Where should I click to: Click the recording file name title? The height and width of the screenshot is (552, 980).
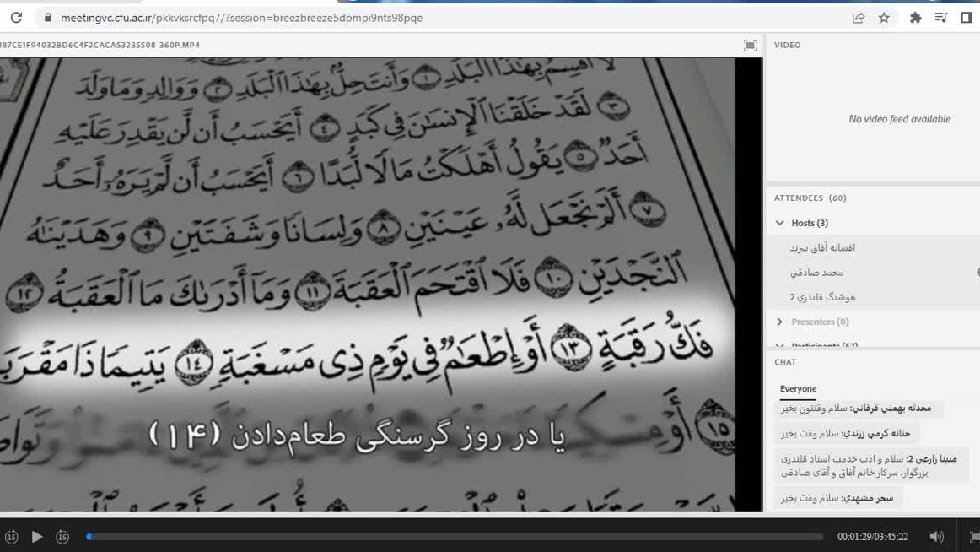click(x=100, y=45)
